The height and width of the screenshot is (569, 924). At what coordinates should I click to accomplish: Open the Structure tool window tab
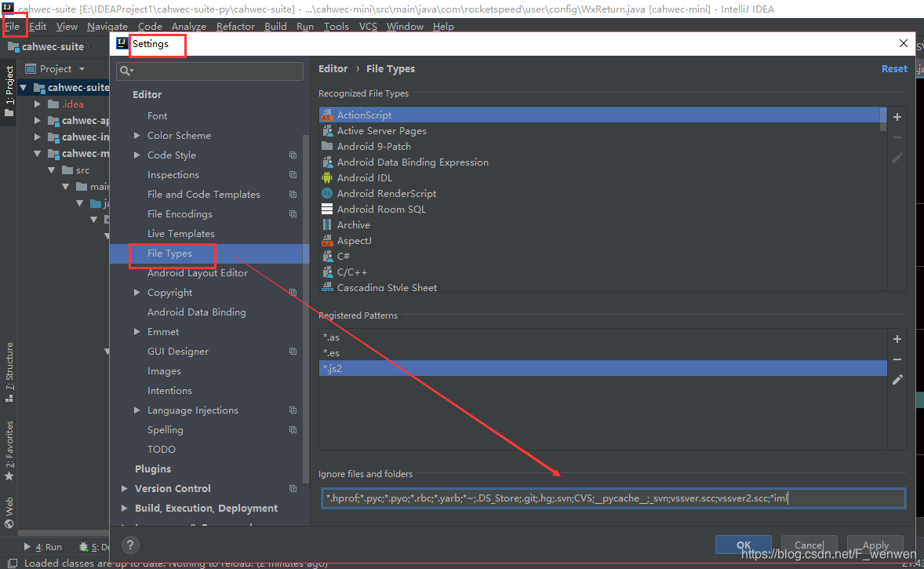coord(9,371)
